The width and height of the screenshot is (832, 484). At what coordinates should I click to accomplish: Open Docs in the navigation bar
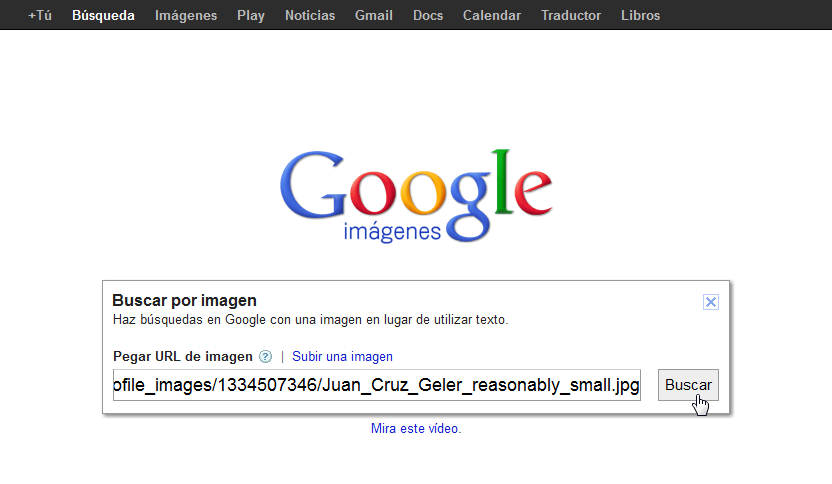(x=428, y=15)
